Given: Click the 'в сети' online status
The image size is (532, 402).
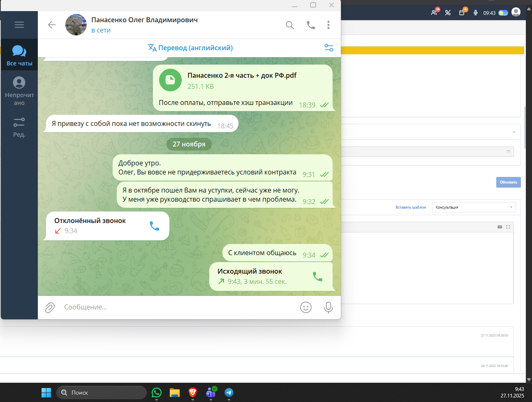Looking at the screenshot, I should (x=101, y=30).
